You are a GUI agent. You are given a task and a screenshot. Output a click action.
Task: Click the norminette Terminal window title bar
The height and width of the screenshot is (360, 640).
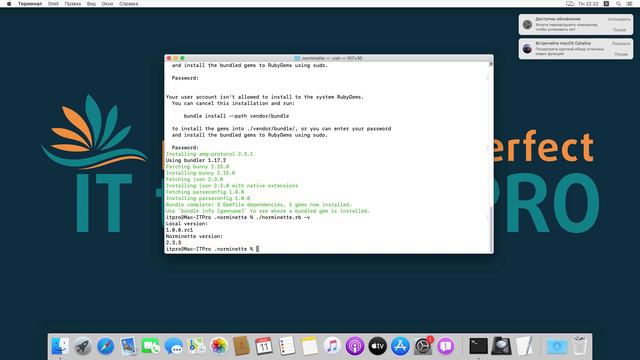[329, 58]
